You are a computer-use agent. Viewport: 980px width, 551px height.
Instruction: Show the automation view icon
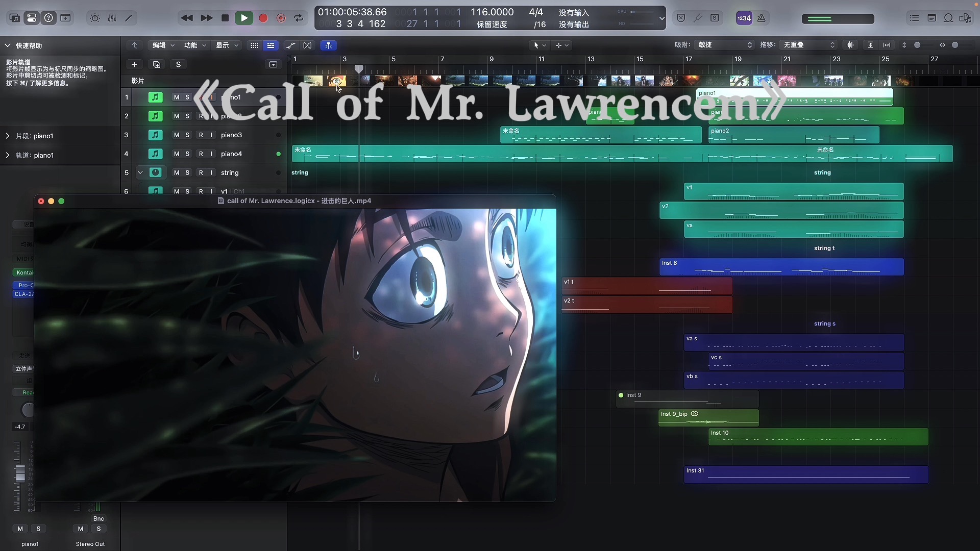coord(291,45)
